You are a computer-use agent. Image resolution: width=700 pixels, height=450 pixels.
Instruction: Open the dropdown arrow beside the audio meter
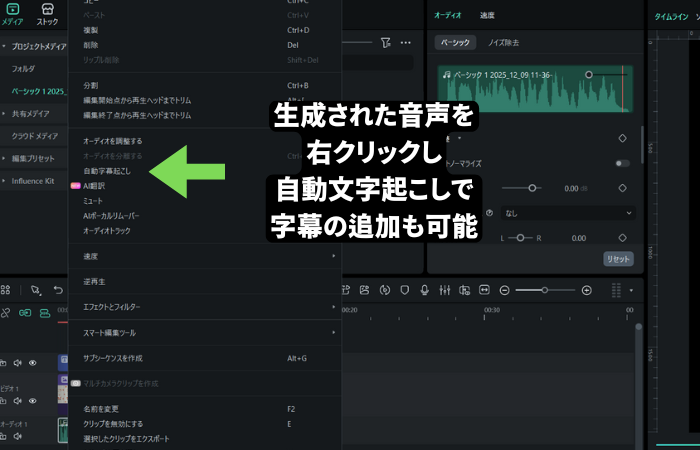[x=631, y=290]
